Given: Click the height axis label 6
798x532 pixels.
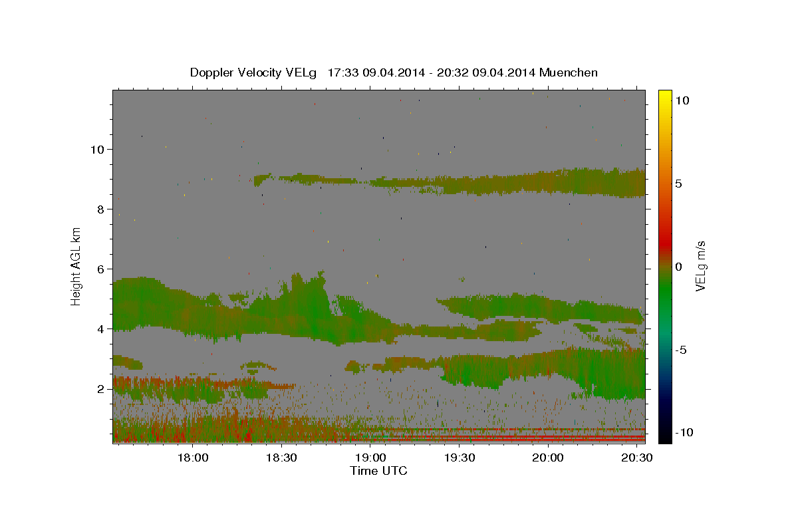Looking at the screenshot, I should 100,269.
